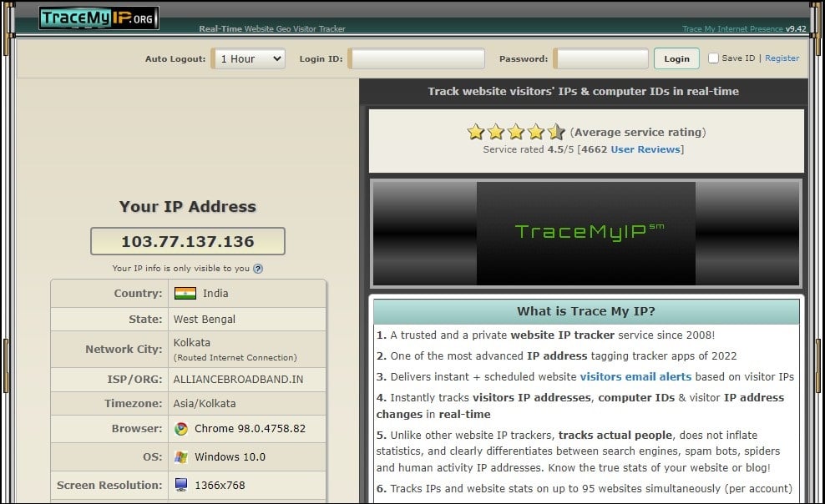This screenshot has width=825, height=504.
Task: Click the Kolkata network city value
Action: 191,343
